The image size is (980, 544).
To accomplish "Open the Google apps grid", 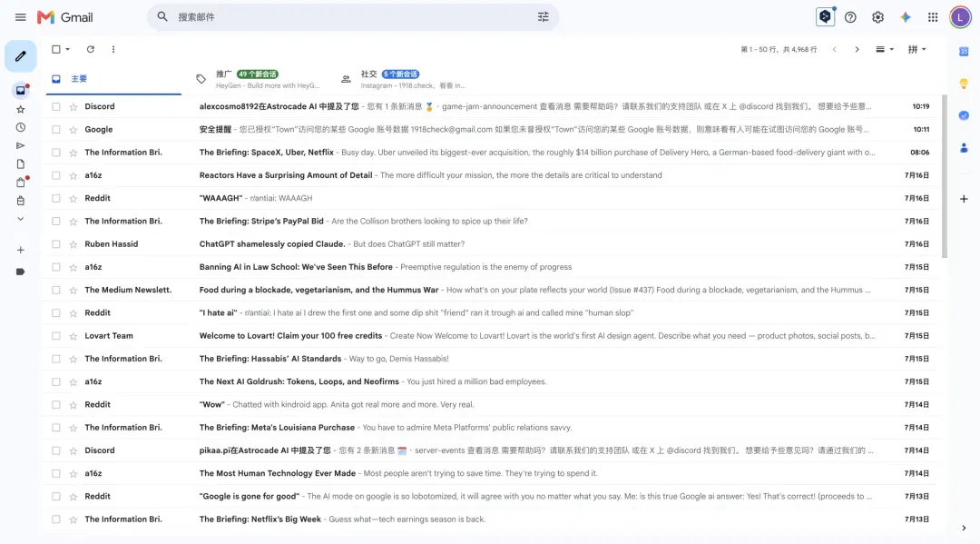I will [933, 17].
